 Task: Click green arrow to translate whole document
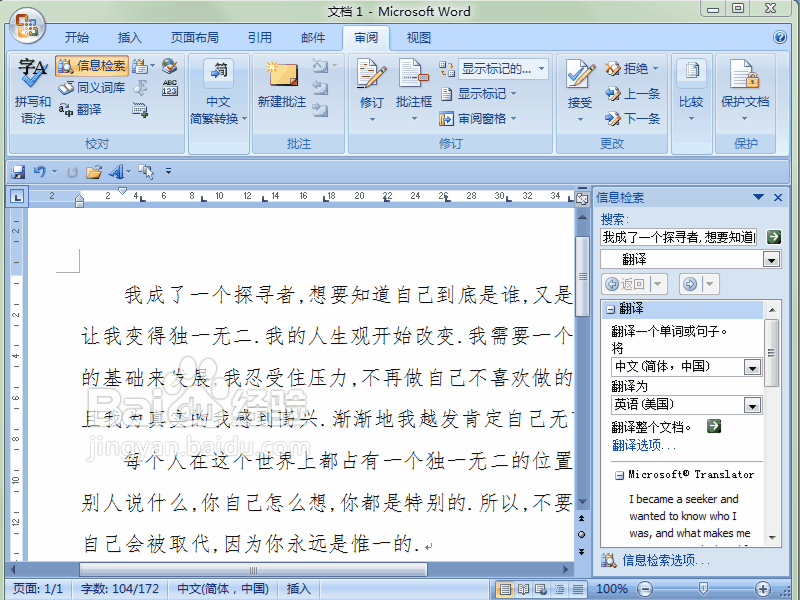(714, 426)
